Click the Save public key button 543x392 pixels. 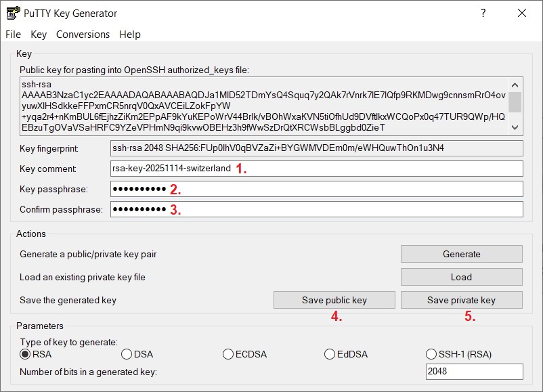(334, 300)
